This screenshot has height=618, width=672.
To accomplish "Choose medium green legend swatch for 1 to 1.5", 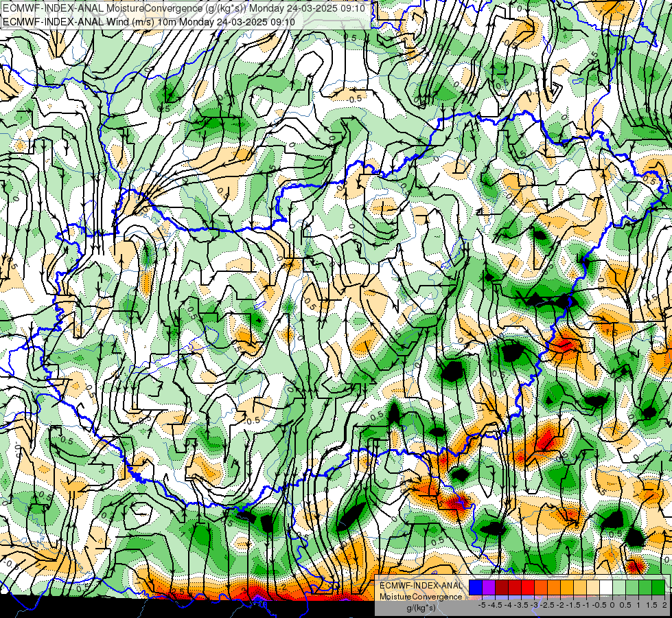I will 645,587.
